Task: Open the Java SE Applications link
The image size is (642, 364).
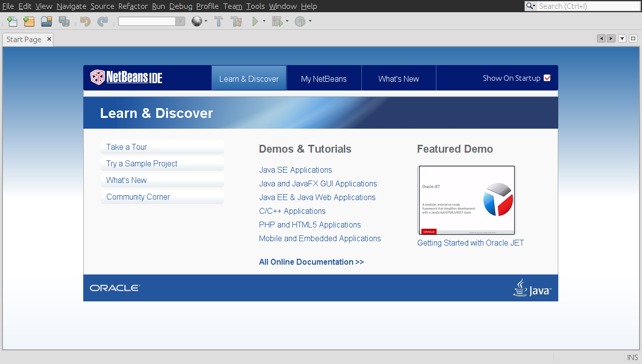Action: pyautogui.click(x=295, y=170)
